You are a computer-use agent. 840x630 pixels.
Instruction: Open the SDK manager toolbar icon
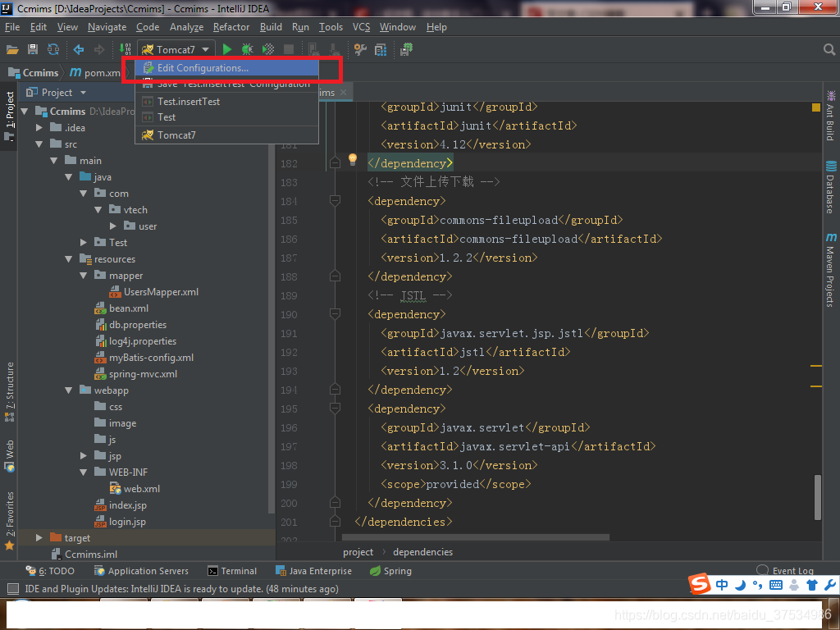(406, 50)
